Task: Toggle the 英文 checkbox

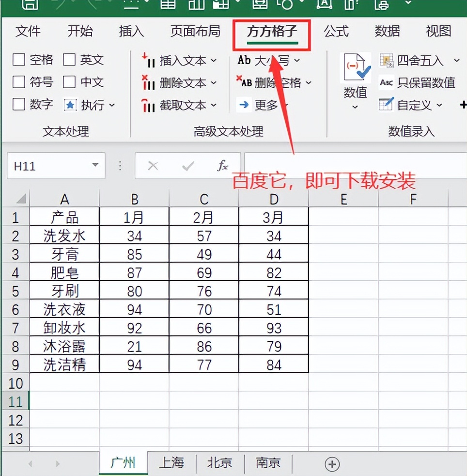Action: (70, 60)
